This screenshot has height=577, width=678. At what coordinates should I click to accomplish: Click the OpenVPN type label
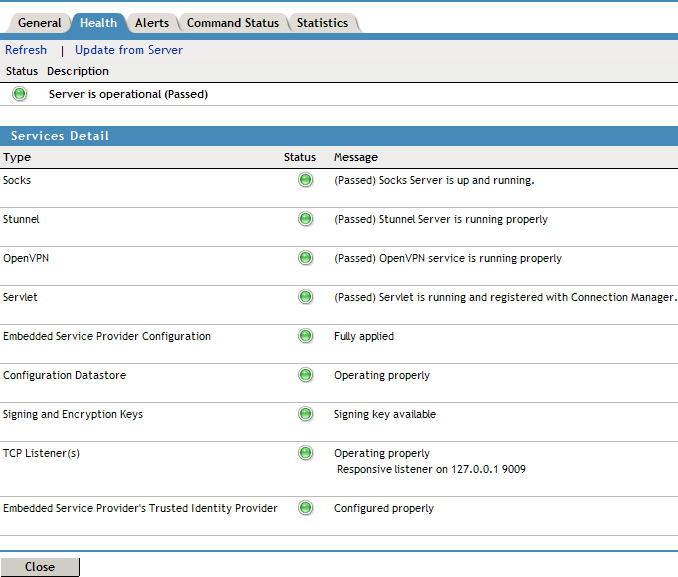[26, 258]
